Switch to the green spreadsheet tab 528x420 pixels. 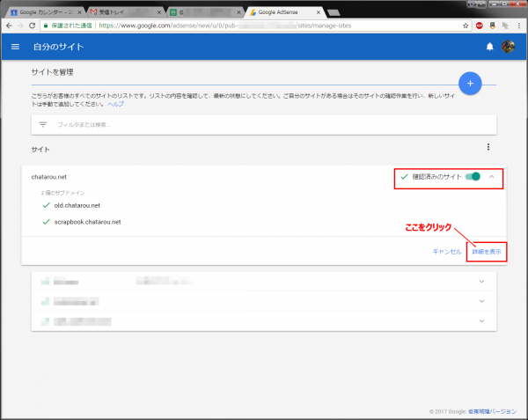pos(205,12)
